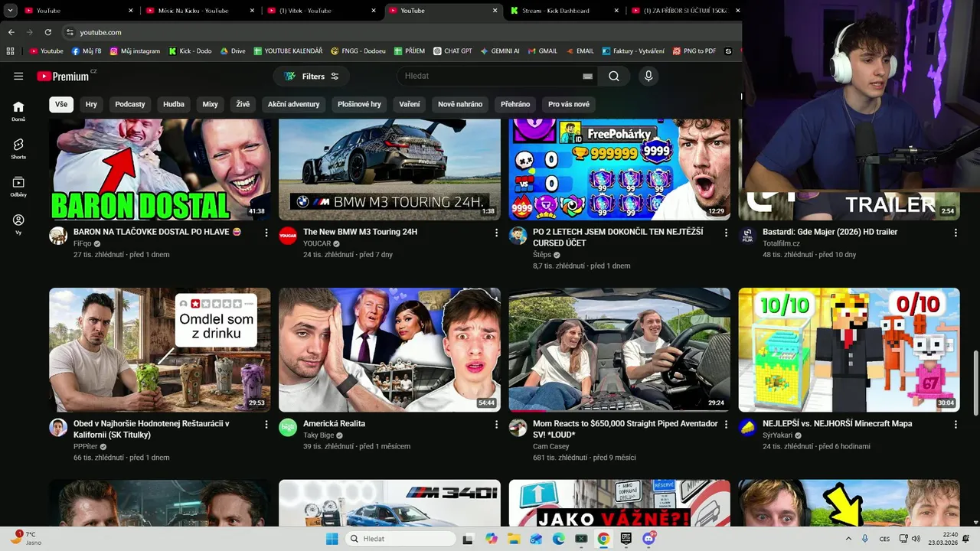Open more options for Bastardi trailer video
Screen dimensions: 980x551
[955, 232]
